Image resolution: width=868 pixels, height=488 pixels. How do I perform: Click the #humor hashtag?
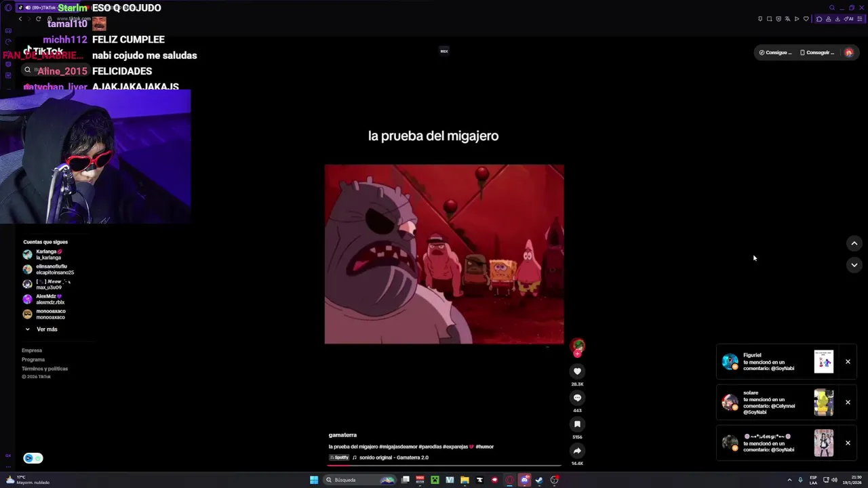coord(485,447)
